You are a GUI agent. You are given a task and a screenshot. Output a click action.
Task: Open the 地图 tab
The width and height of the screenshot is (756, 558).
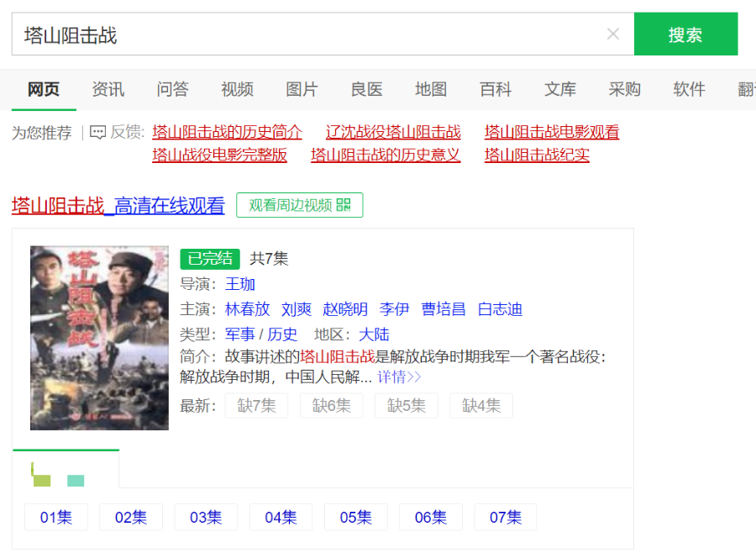coord(431,90)
